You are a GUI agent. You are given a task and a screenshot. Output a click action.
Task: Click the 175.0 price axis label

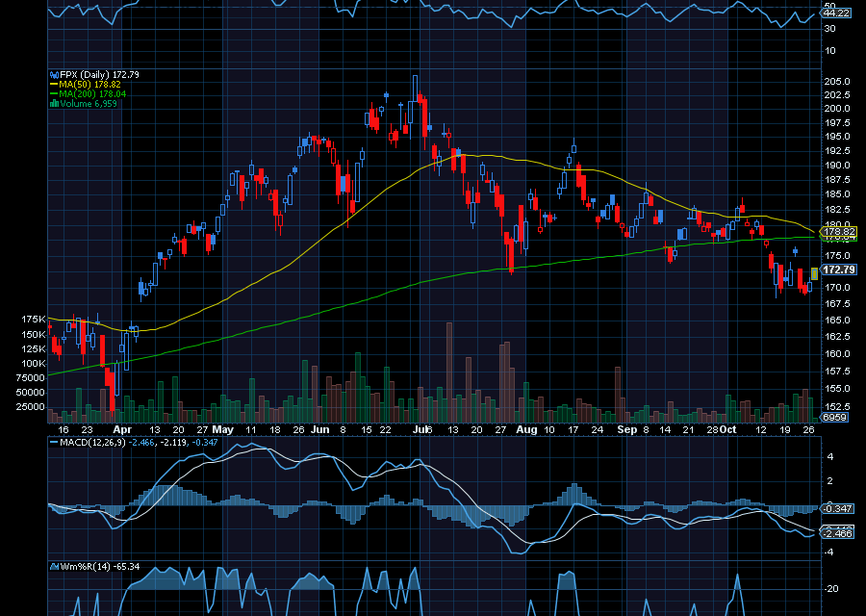click(837, 256)
